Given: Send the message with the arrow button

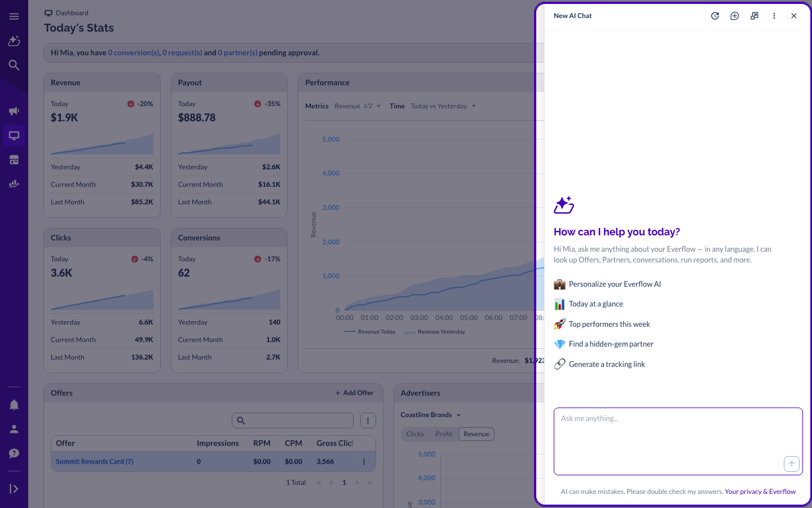Looking at the screenshot, I should point(792,464).
